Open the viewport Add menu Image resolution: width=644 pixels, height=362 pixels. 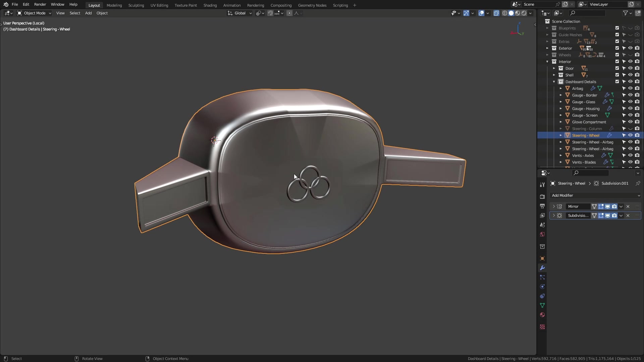click(88, 13)
